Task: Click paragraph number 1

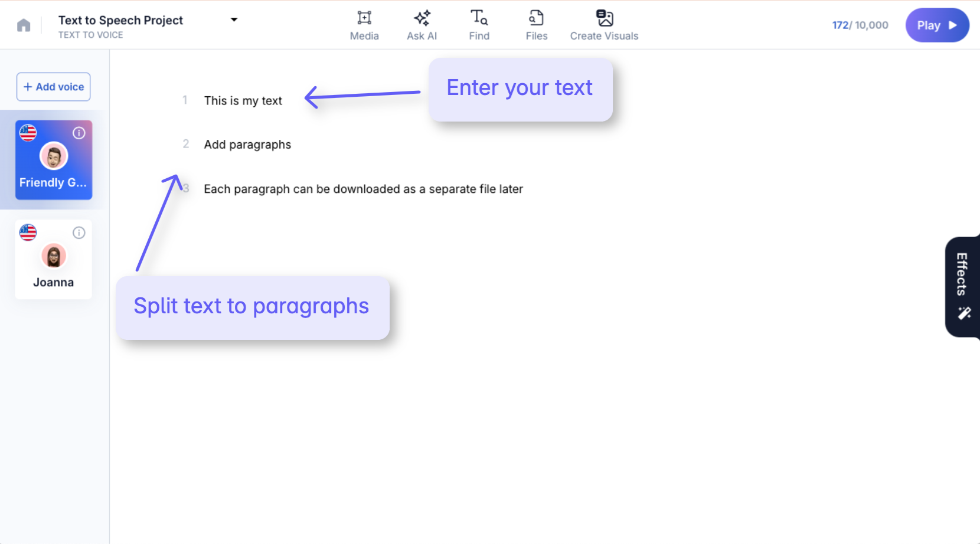Action: click(x=185, y=100)
